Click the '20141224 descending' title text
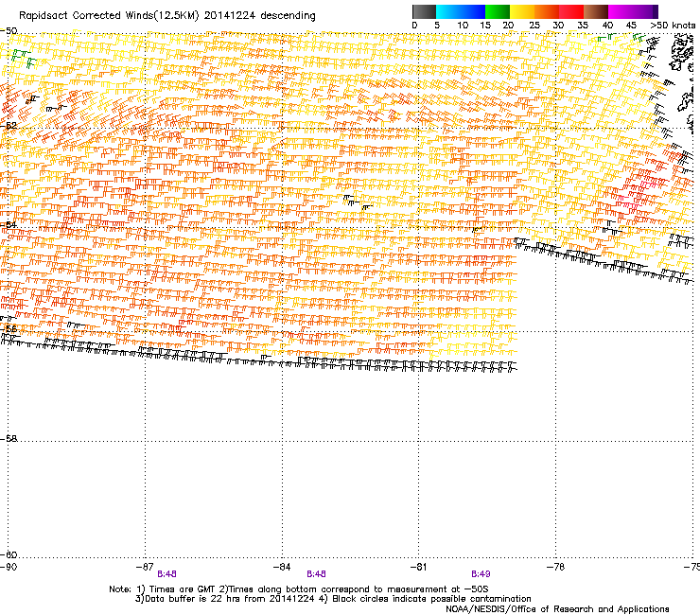 pyautogui.click(x=260, y=16)
